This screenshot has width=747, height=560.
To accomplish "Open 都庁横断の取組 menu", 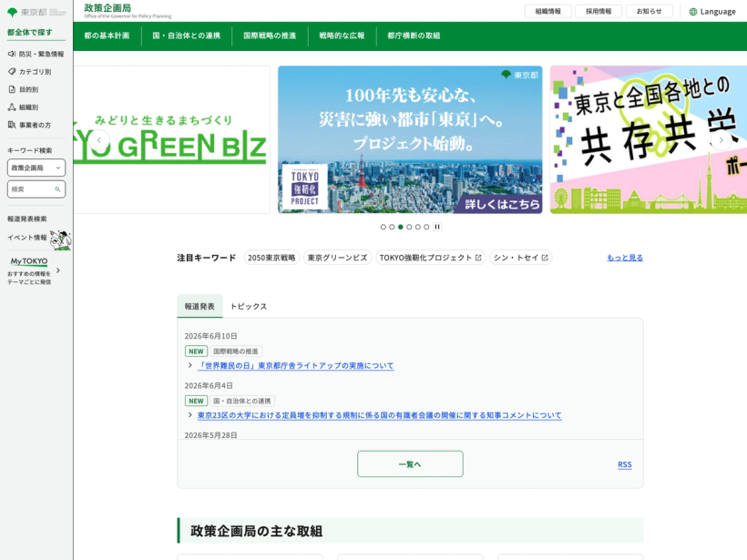I will click(414, 36).
